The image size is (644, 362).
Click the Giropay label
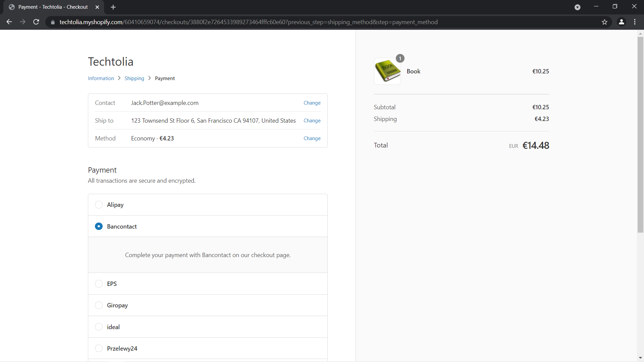[x=117, y=305]
